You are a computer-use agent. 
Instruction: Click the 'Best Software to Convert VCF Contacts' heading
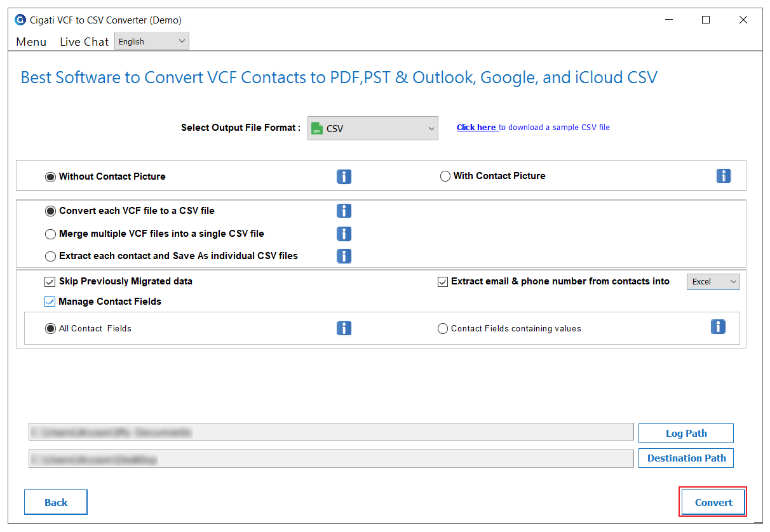click(339, 77)
